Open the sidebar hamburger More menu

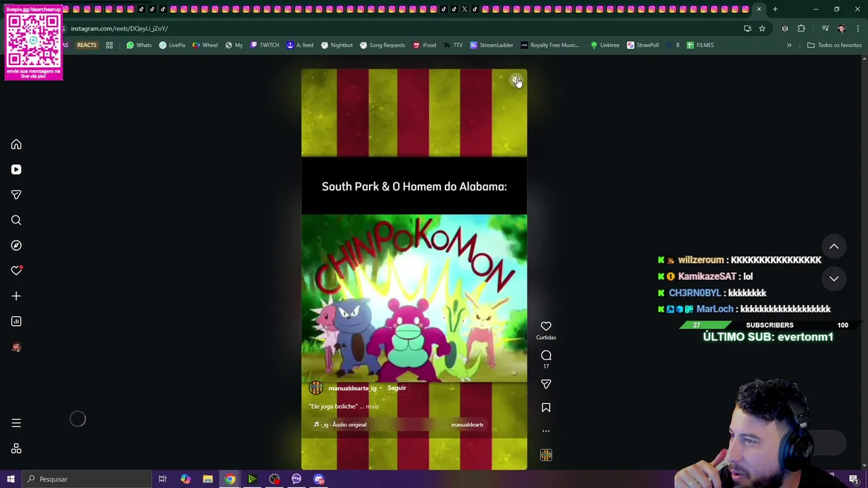(16, 423)
